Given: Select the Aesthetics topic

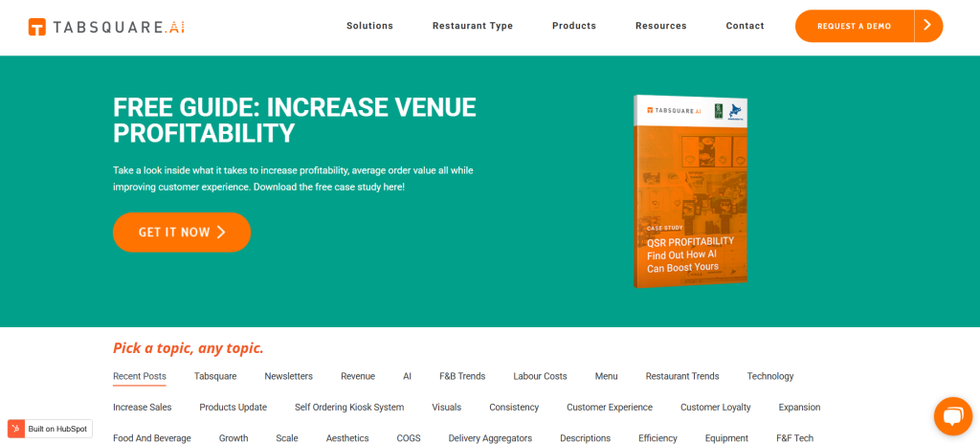Looking at the screenshot, I should 347,438.
